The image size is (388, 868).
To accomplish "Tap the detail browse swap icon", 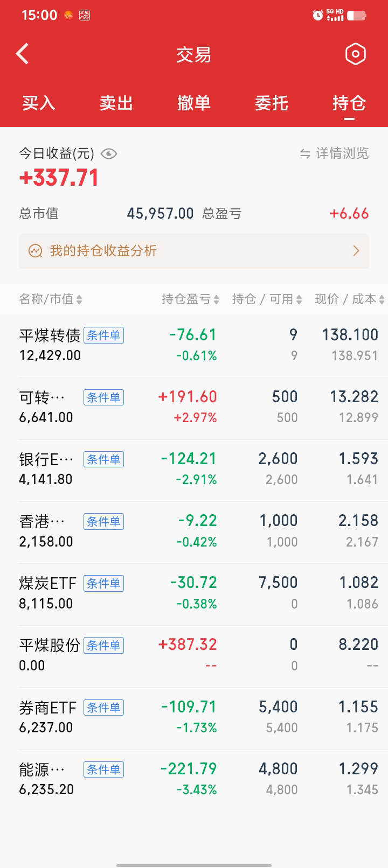I will [x=305, y=154].
